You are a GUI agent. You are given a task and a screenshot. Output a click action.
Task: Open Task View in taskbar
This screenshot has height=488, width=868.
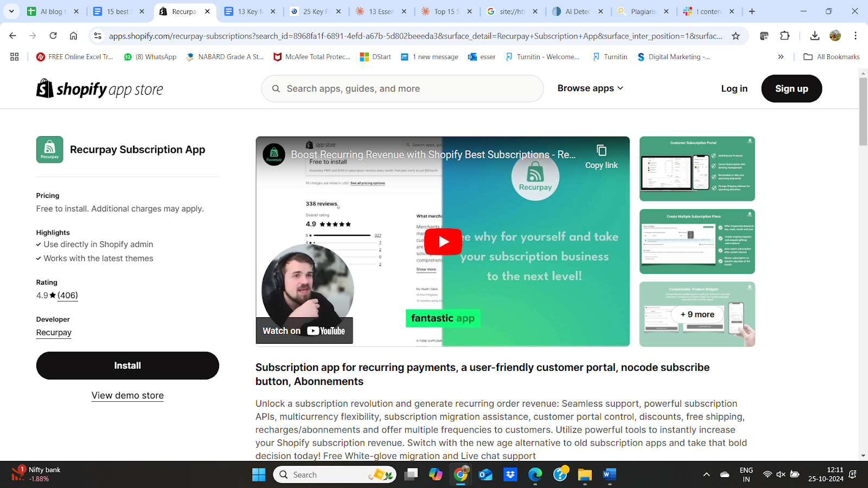[411, 474]
